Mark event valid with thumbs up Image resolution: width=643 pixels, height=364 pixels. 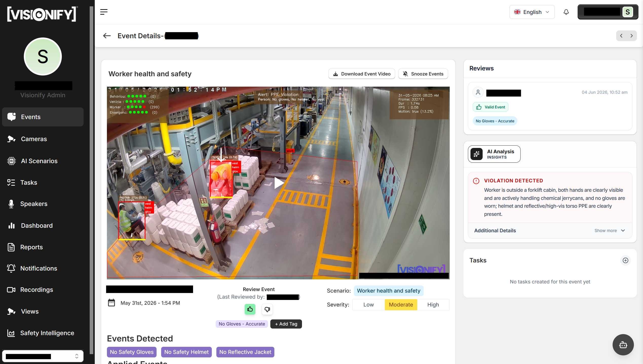click(250, 309)
